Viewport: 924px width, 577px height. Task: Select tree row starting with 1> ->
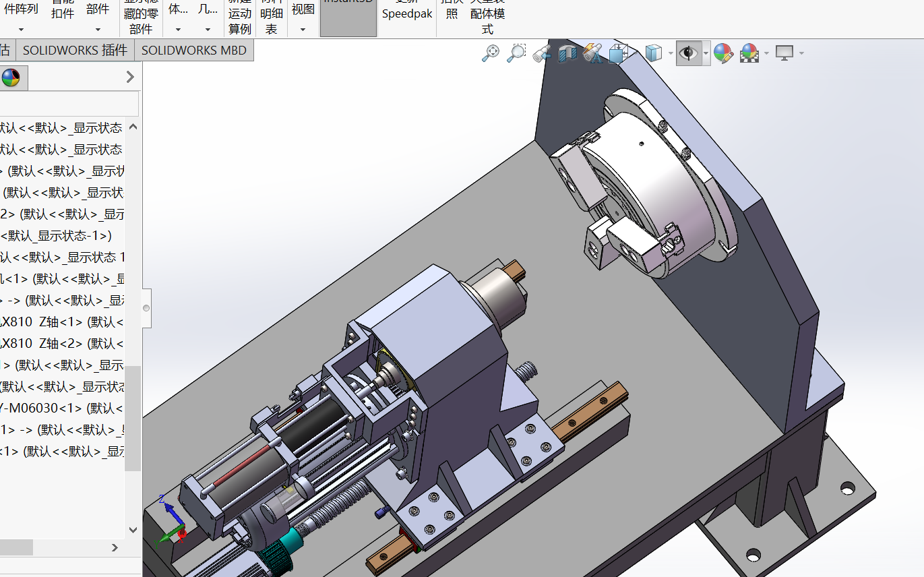tap(63, 429)
